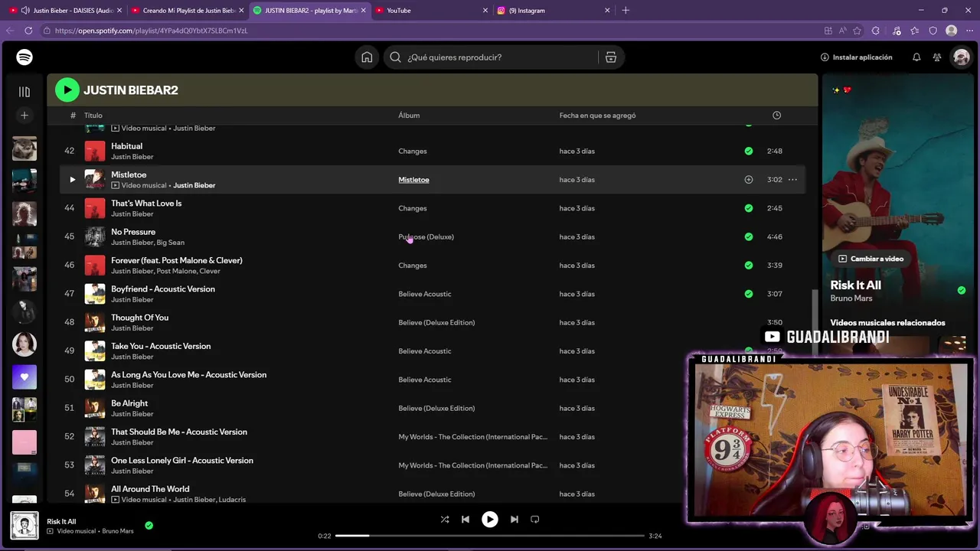Open now playing album thumbnail

[24, 526]
